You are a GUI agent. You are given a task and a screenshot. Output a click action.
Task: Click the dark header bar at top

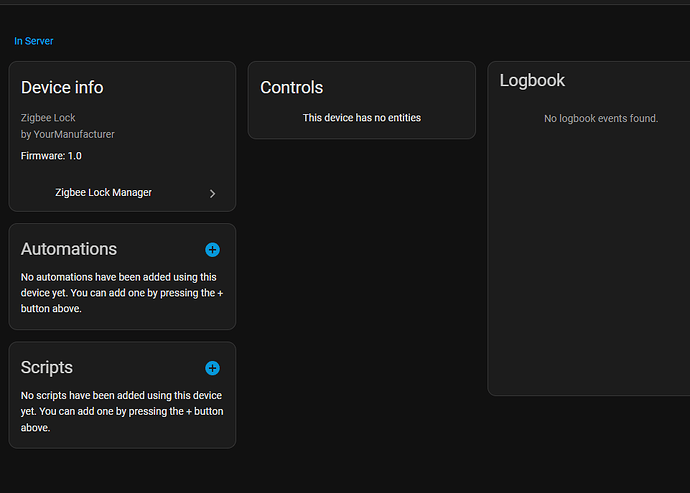pos(345,2)
